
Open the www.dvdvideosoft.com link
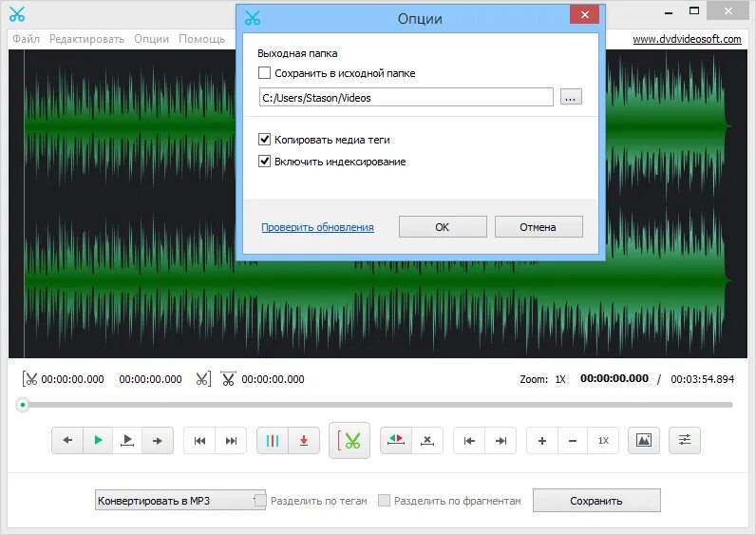tap(687, 39)
